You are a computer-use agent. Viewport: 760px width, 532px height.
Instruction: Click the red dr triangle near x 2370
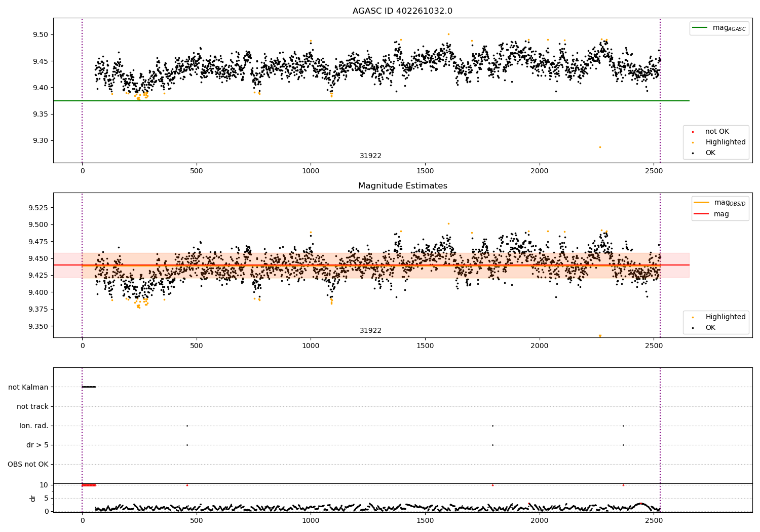pyautogui.click(x=623, y=485)
